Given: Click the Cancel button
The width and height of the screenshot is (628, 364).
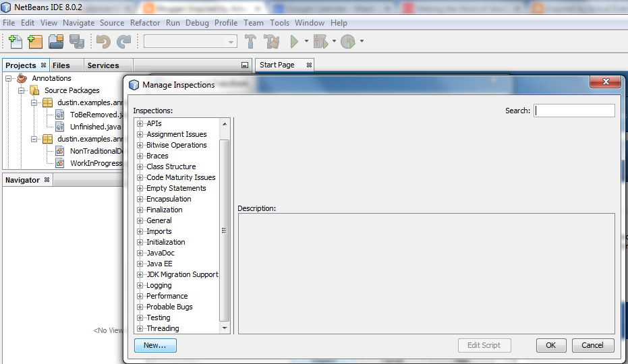Looking at the screenshot, I should (x=593, y=345).
